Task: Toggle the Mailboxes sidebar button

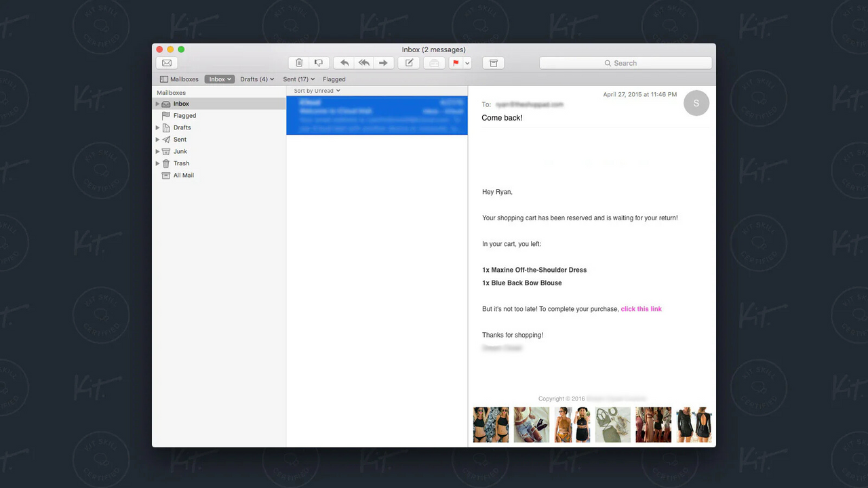Action: tap(178, 79)
